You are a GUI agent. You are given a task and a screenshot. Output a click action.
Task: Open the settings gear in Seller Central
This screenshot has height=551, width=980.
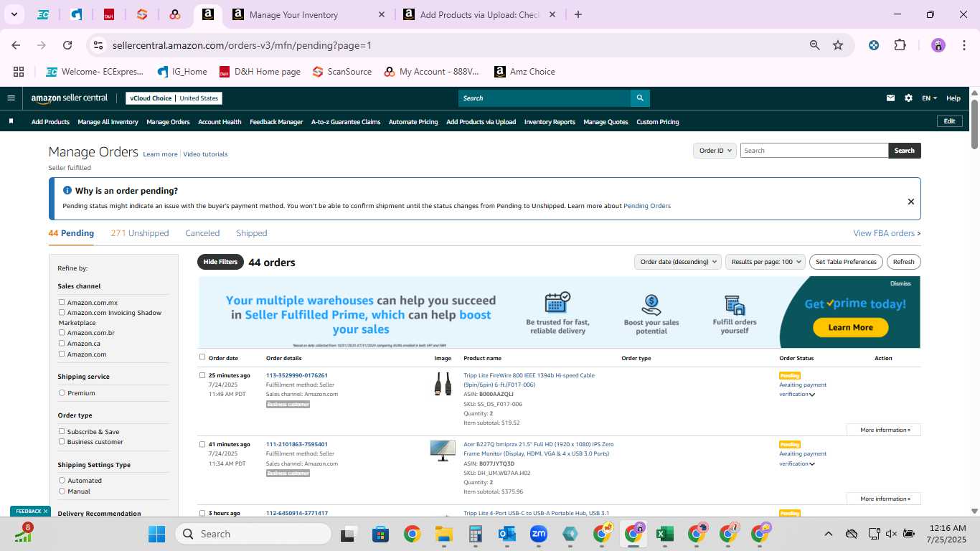coord(908,98)
